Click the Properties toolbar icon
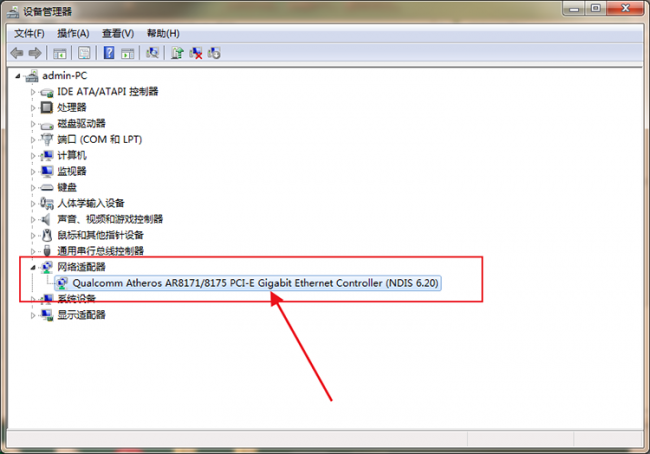This screenshot has width=650, height=454. (84, 53)
